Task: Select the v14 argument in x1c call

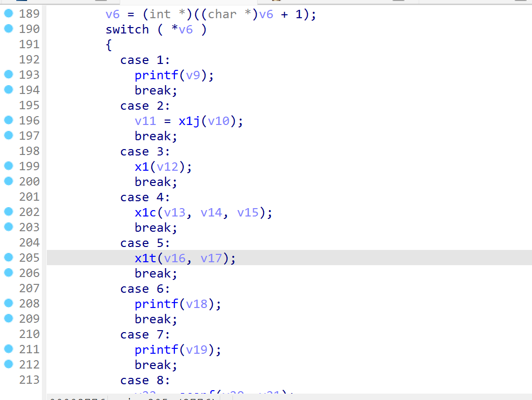Action: click(x=211, y=213)
